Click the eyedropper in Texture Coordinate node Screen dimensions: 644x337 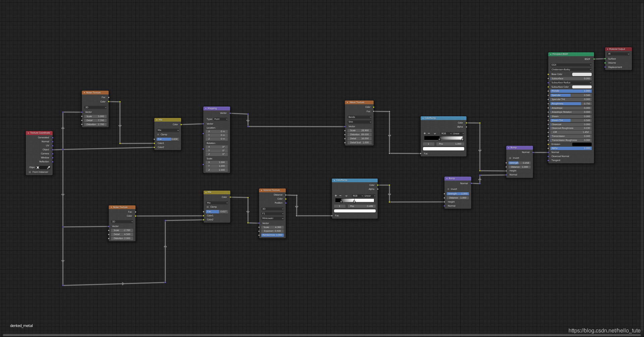tap(49, 167)
